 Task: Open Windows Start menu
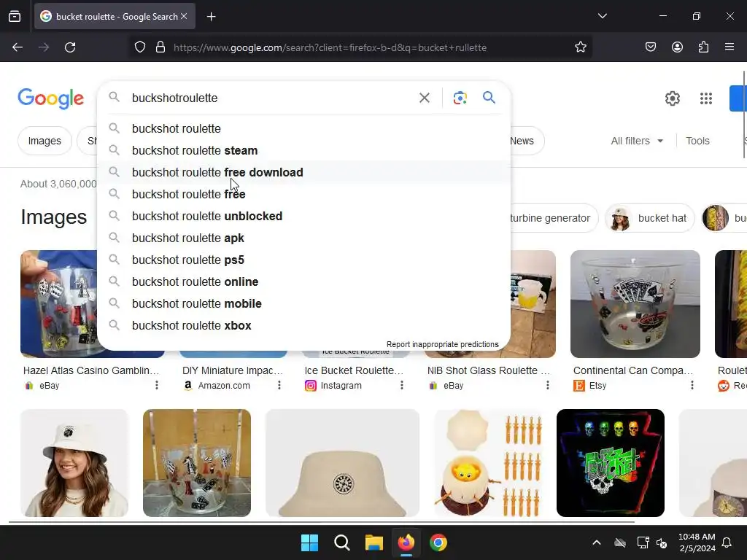pyautogui.click(x=309, y=542)
